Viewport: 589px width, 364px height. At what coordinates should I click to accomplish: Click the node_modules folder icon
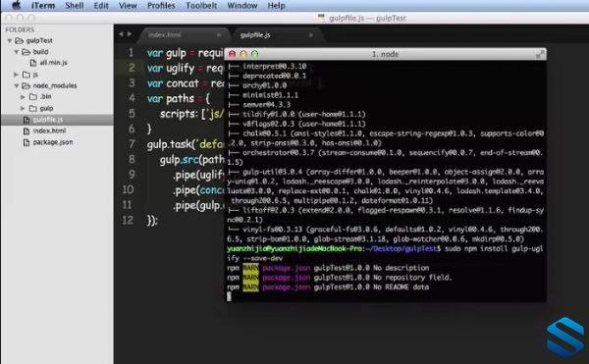pyautogui.click(x=26, y=86)
